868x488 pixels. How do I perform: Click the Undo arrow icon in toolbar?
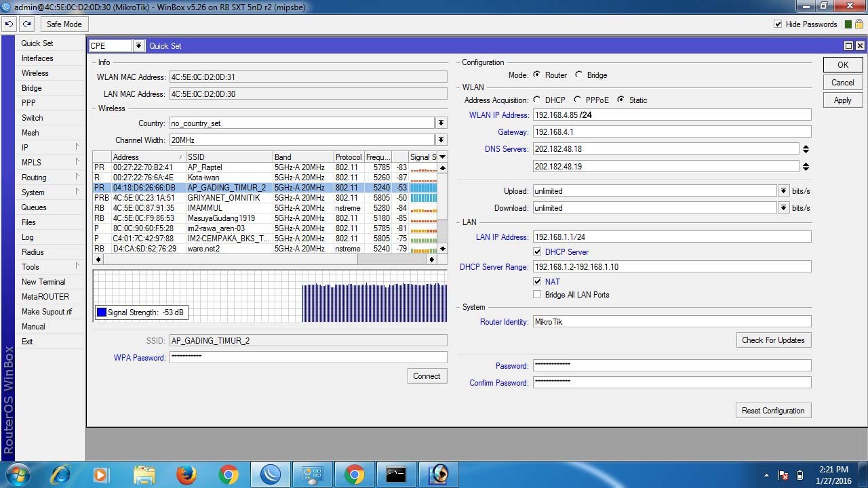tap(9, 24)
